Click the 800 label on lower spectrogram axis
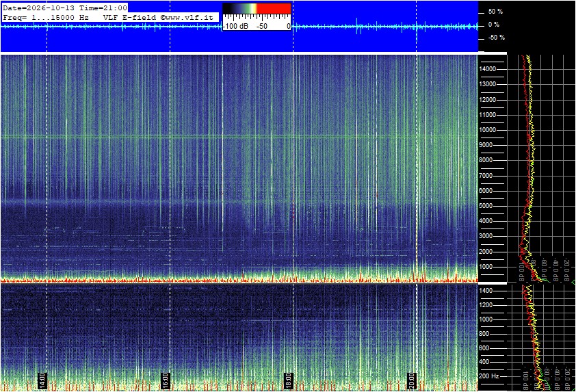 [484, 334]
